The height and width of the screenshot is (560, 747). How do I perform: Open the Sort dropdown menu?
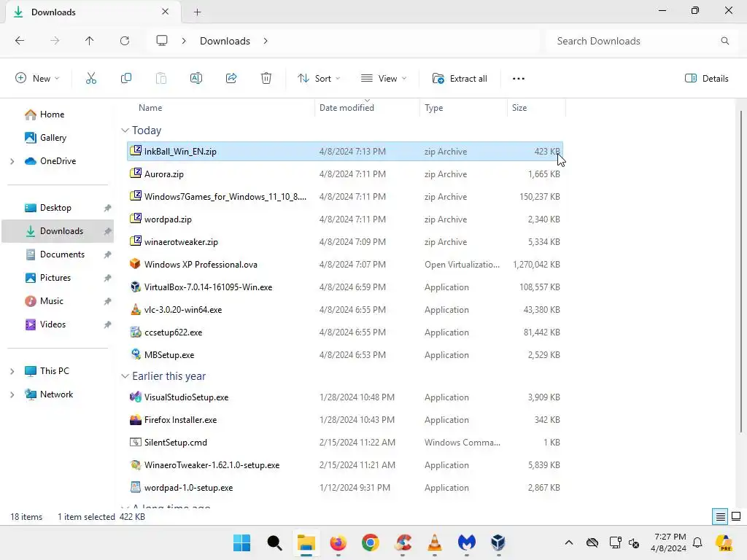319,79
